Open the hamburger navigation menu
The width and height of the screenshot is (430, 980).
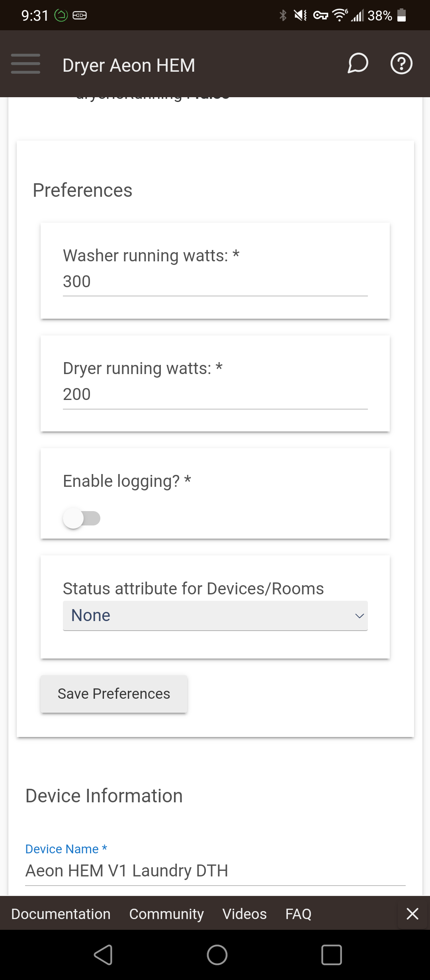(25, 64)
